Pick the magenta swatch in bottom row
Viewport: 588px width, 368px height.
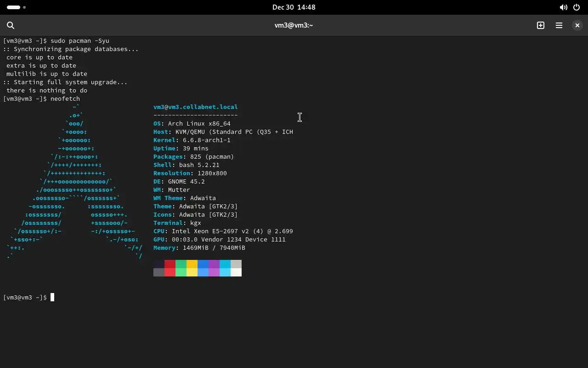[x=214, y=272]
